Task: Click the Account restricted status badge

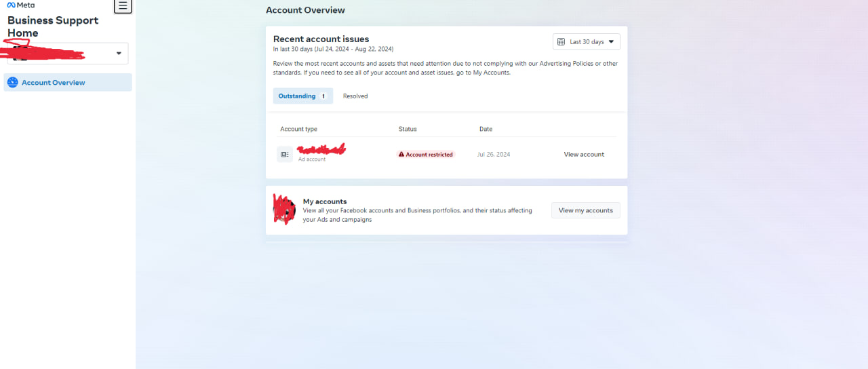Action: pyautogui.click(x=426, y=155)
